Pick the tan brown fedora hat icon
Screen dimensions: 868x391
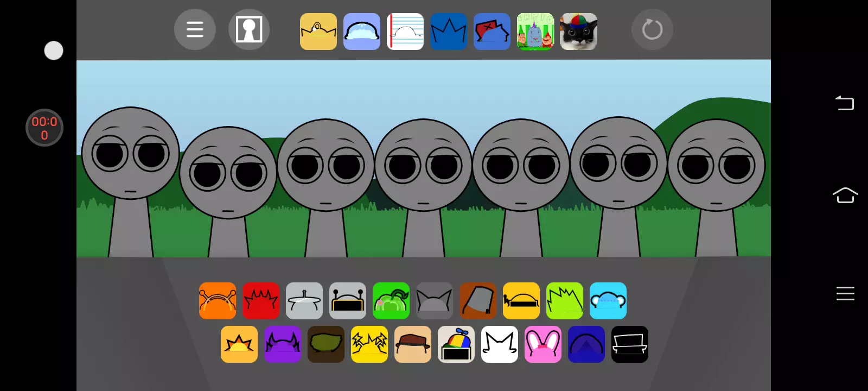(413, 344)
